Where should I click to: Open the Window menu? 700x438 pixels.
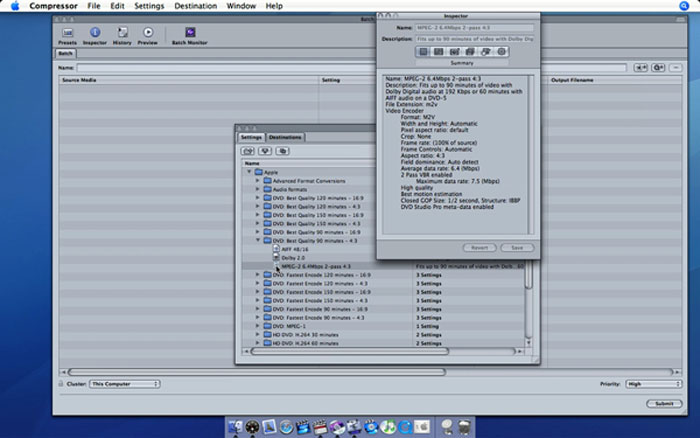pos(241,6)
